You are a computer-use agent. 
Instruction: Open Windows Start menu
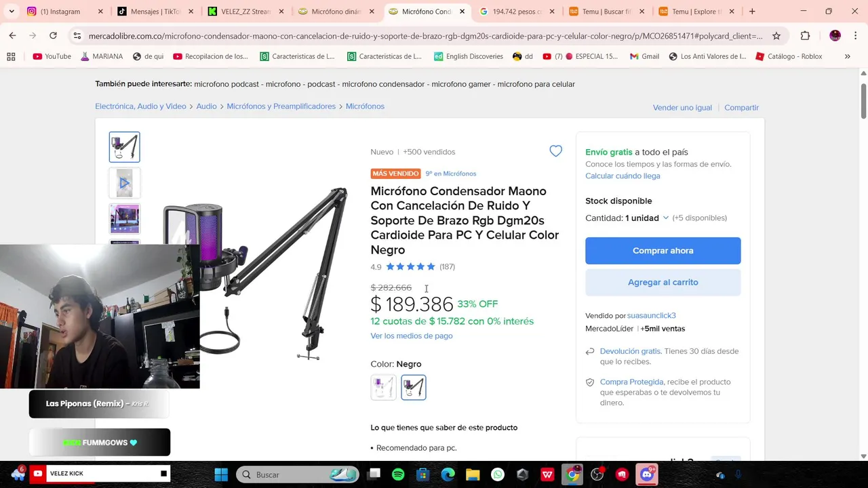point(221,474)
